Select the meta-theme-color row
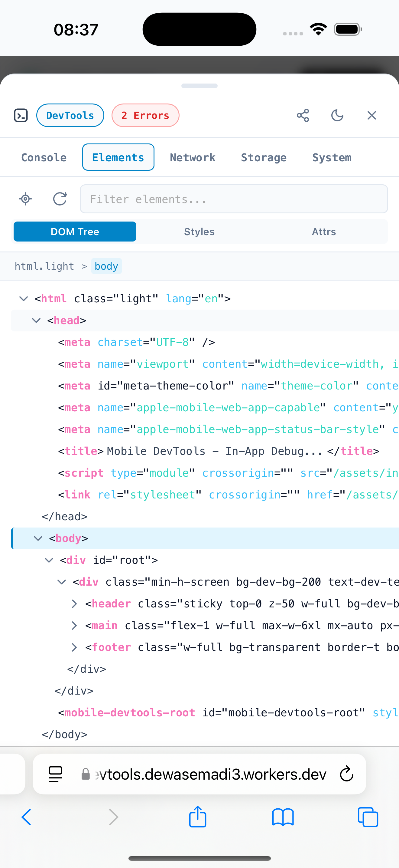 pyautogui.click(x=205, y=386)
